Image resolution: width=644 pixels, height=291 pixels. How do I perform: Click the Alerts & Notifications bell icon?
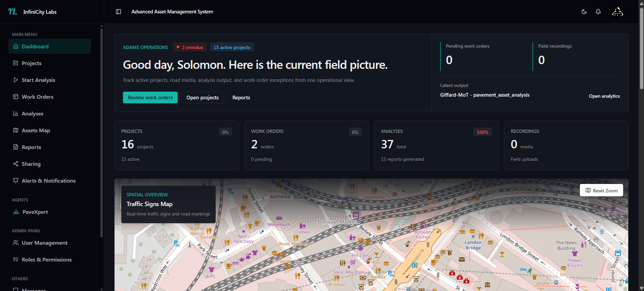click(x=15, y=181)
